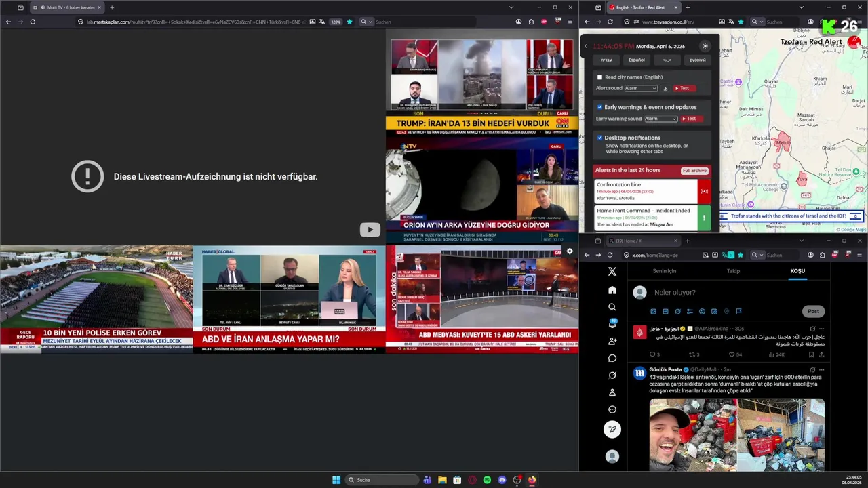Viewport: 868px width, 488px height.
Task: Open Spotify from the Windows taskbar
Action: coord(487,480)
